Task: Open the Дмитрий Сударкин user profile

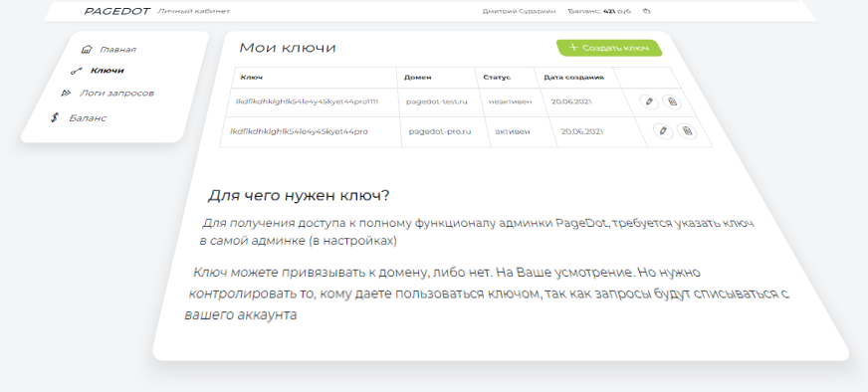Action: coord(519,11)
